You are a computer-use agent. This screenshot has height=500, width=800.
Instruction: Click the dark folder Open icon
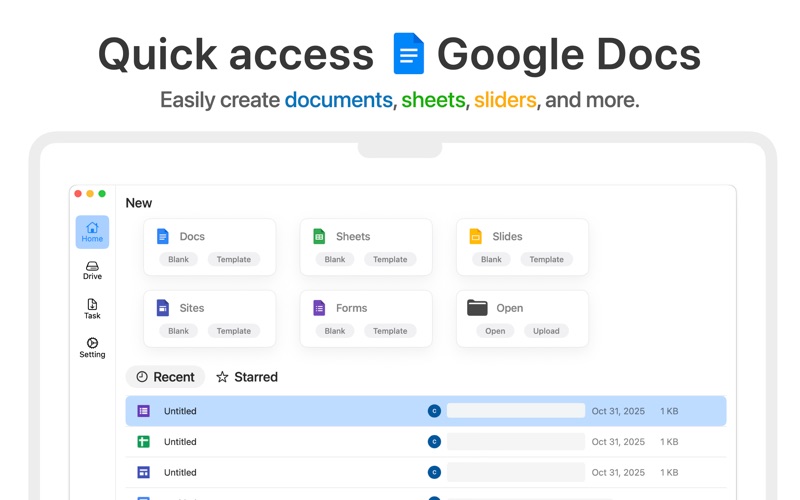click(x=477, y=308)
